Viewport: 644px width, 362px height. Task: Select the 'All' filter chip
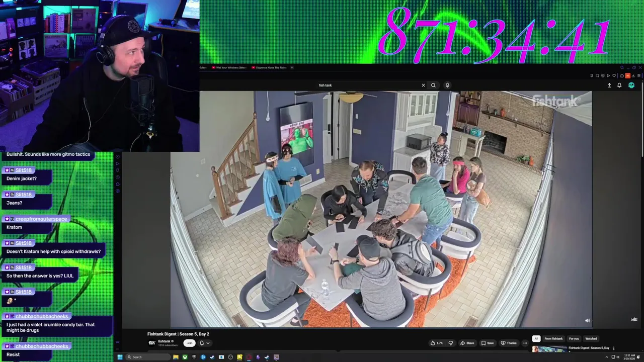click(x=536, y=338)
